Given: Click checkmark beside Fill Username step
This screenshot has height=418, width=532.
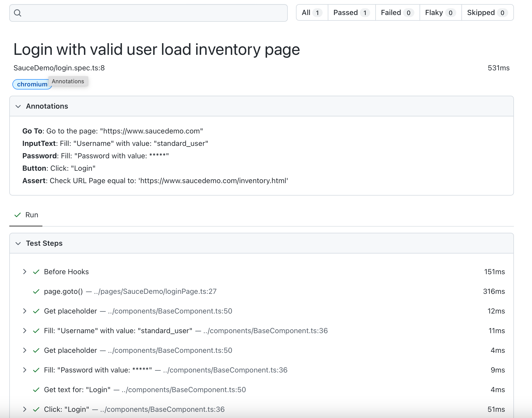Looking at the screenshot, I should click(x=36, y=331).
